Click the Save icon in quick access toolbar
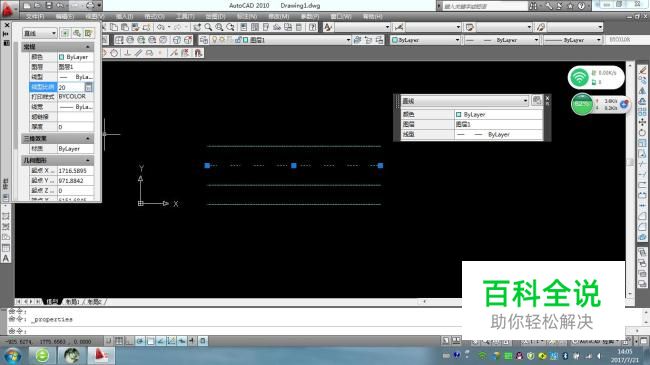Viewport: 650px width, 365px height. click(x=49, y=6)
